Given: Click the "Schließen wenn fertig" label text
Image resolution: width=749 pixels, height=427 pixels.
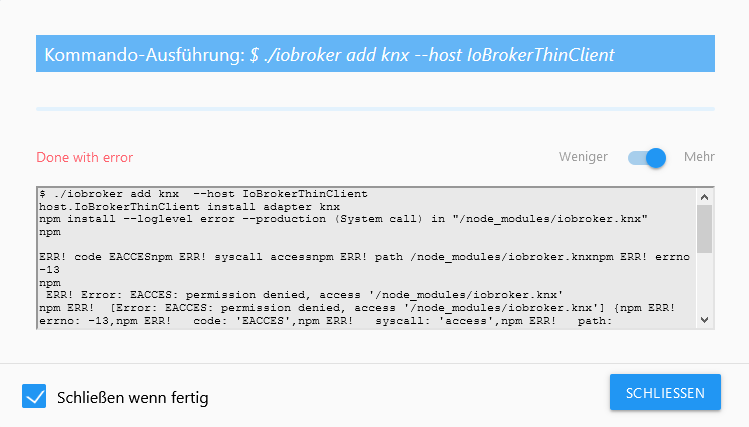Looking at the screenshot, I should pos(132,397).
